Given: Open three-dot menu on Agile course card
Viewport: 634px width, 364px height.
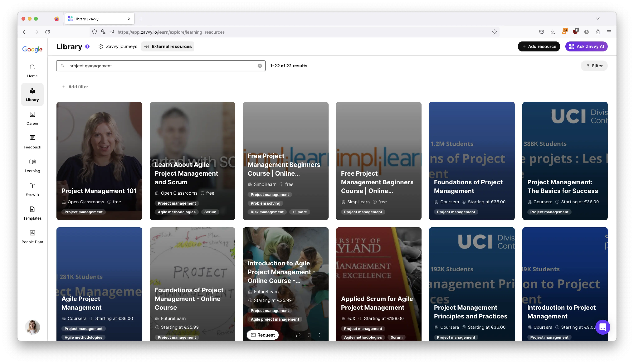Looking at the screenshot, I should (319, 335).
